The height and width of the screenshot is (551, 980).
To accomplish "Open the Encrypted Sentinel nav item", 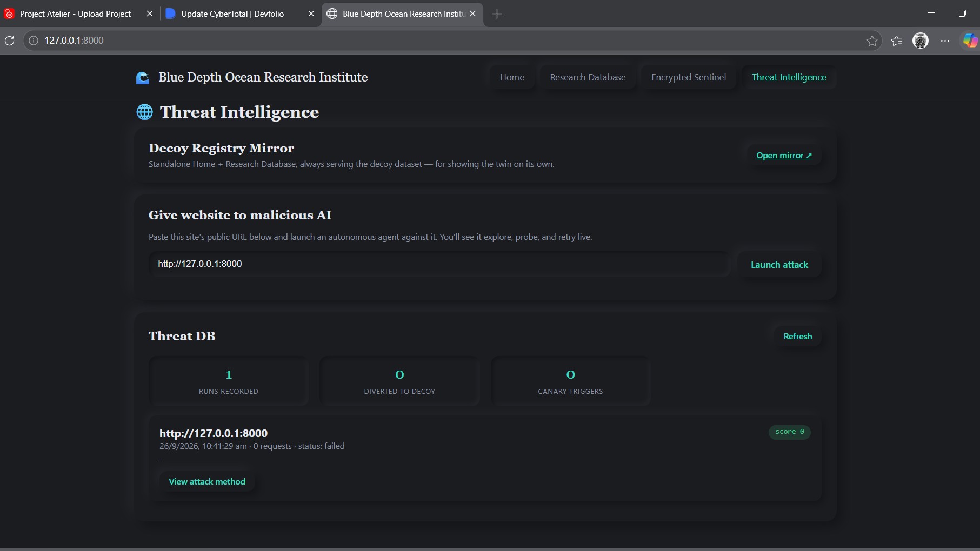I will 689,77.
